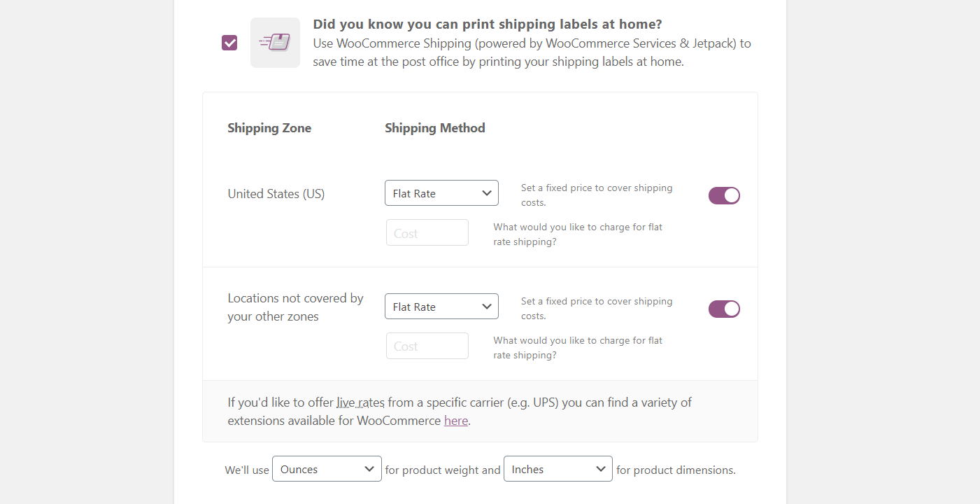Click the Shipping Method column header
Image resolution: width=980 pixels, height=504 pixels.
click(434, 127)
